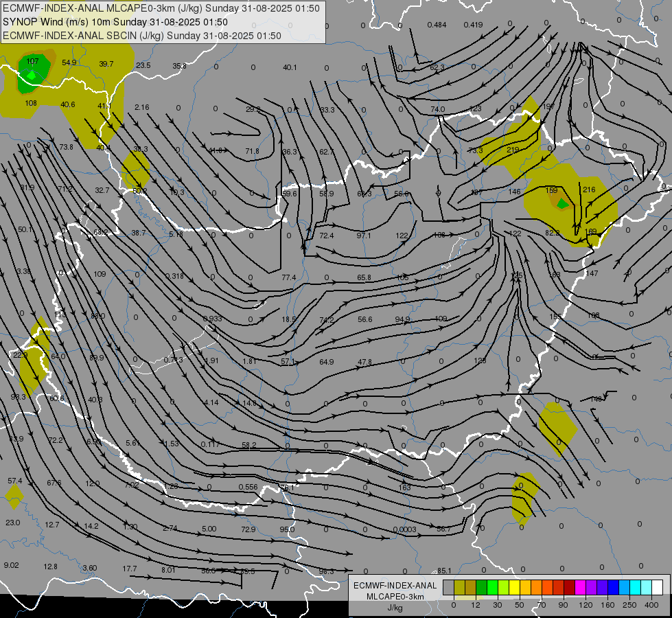This screenshot has height=618, width=672.
Task: Click the map value 73.8
Action: [x=66, y=147]
